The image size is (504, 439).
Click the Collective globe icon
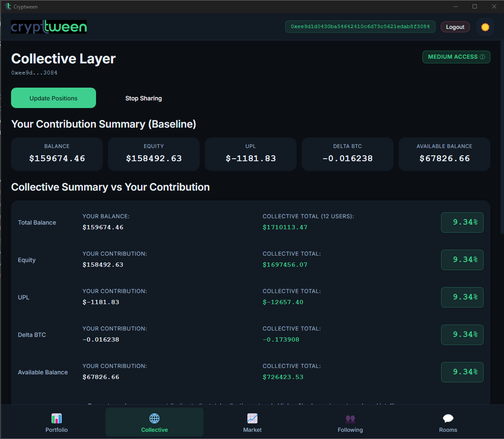pyautogui.click(x=154, y=419)
